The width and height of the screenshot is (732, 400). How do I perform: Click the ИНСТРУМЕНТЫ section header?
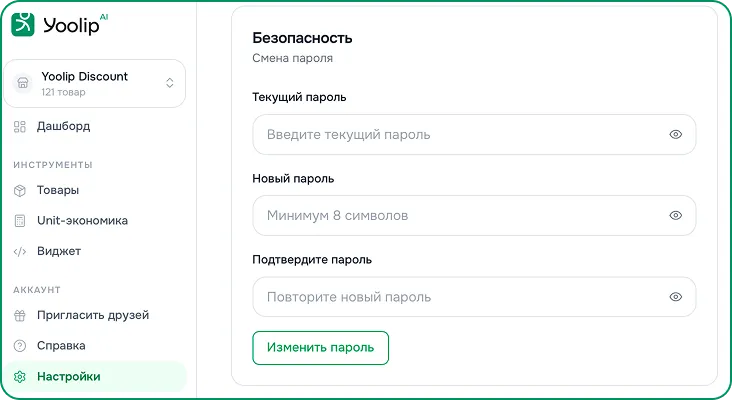(53, 165)
